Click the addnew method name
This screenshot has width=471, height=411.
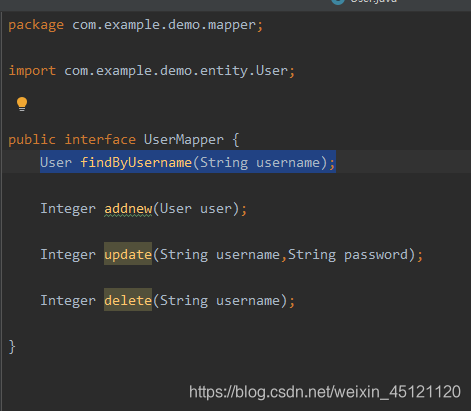[128, 209]
